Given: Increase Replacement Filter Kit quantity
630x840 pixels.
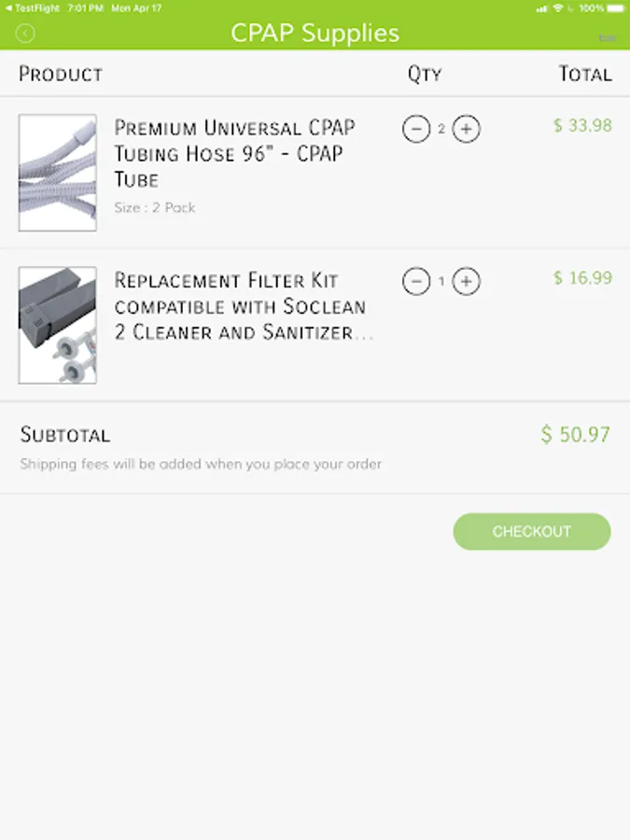Looking at the screenshot, I should 467,280.
